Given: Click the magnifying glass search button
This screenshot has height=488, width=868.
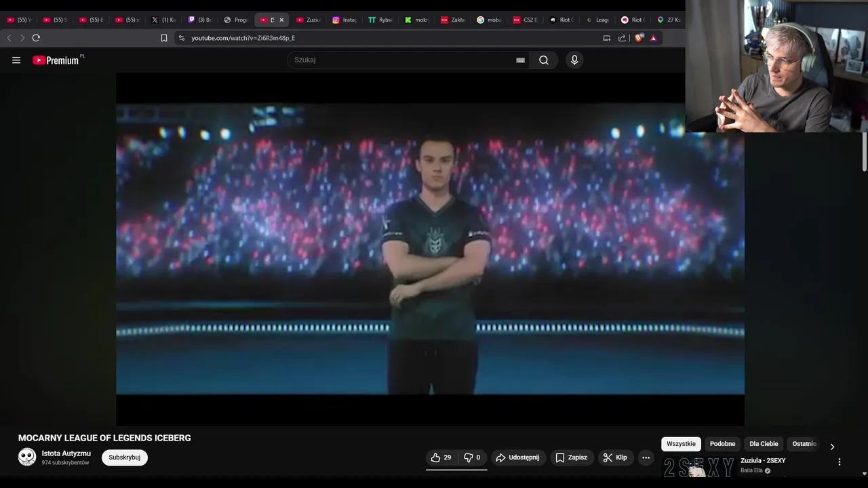Looking at the screenshot, I should 544,60.
